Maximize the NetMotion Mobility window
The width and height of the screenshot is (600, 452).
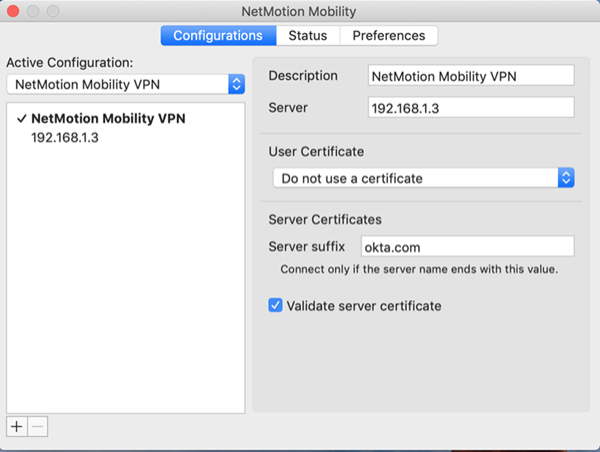point(54,13)
